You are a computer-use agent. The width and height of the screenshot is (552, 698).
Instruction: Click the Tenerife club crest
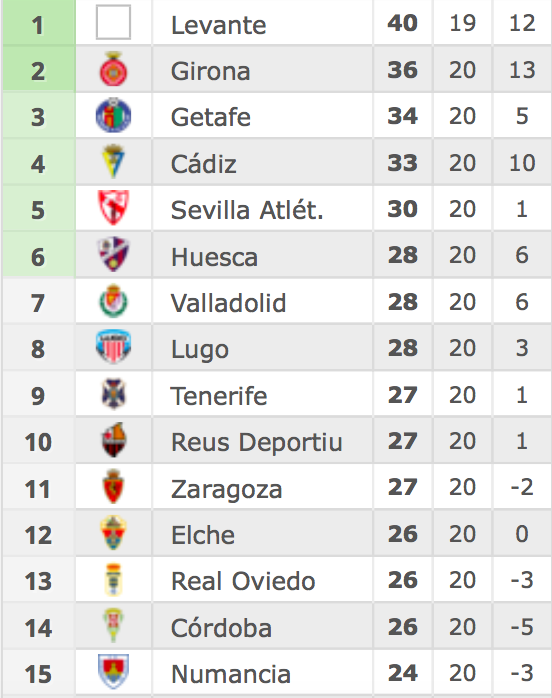tap(114, 394)
